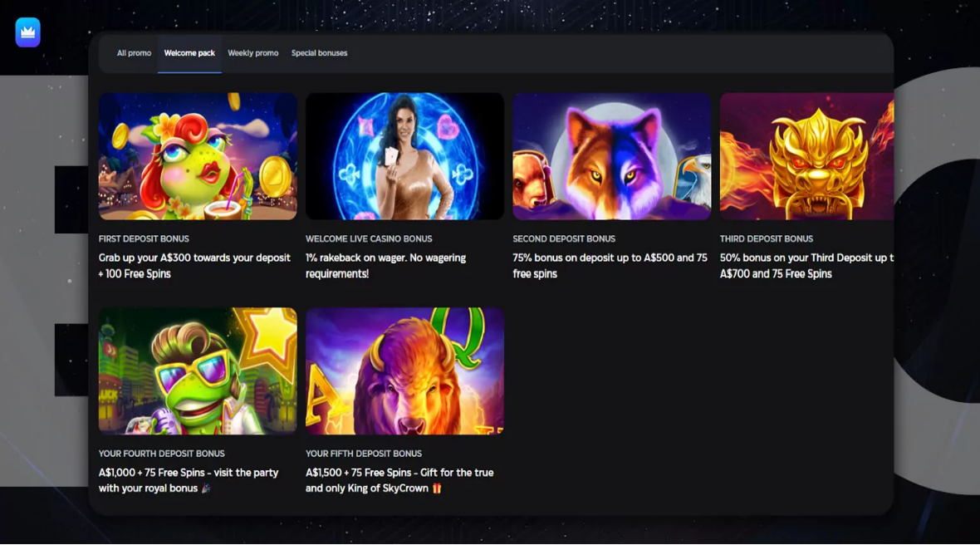Select the Fourth Deposit Bonus party frog thumbnail
Viewport: 980px width, 545px height.
[x=197, y=371]
